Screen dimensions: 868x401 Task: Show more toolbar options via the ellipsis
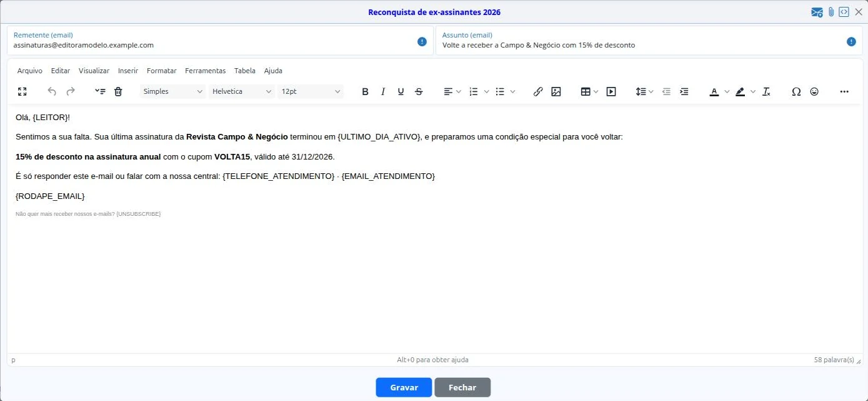coord(844,91)
